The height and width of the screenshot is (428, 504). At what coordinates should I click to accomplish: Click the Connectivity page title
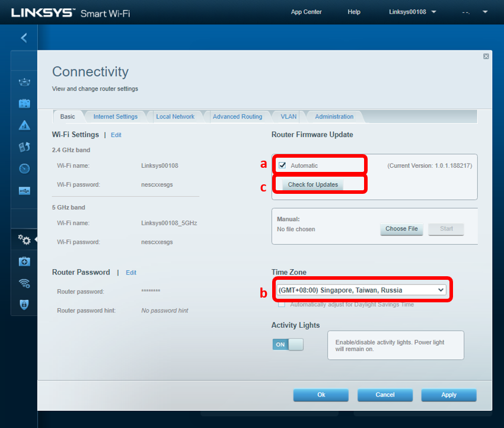90,72
